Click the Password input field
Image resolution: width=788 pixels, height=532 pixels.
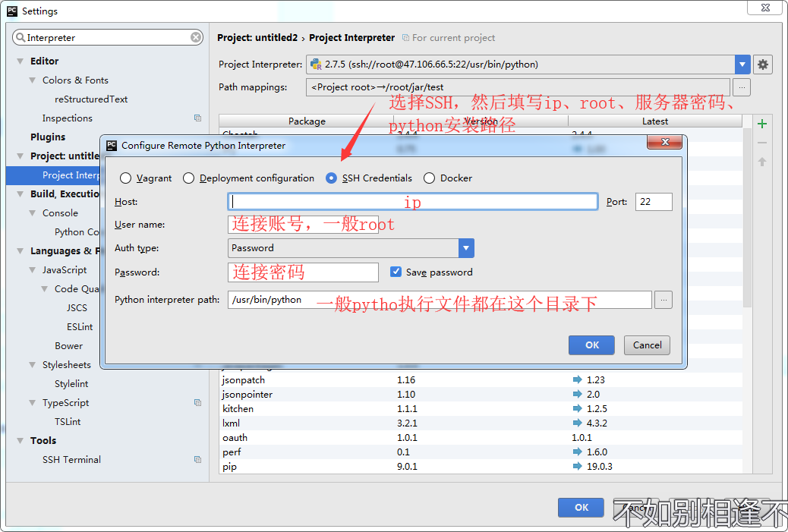coord(303,272)
